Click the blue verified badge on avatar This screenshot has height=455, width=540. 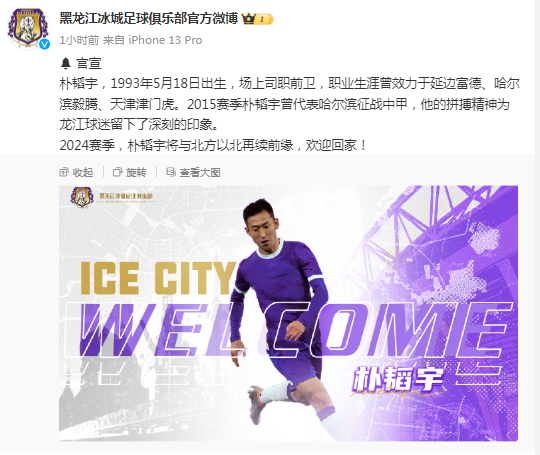[44, 44]
